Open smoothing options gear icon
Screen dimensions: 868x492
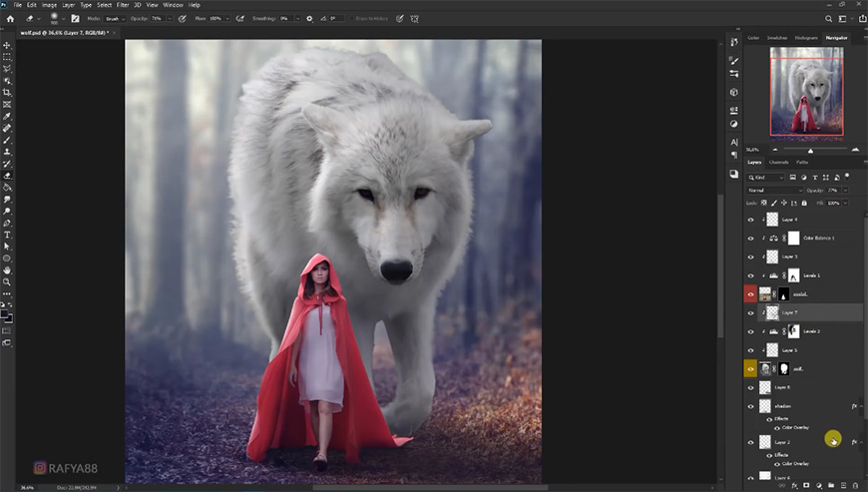tap(309, 19)
